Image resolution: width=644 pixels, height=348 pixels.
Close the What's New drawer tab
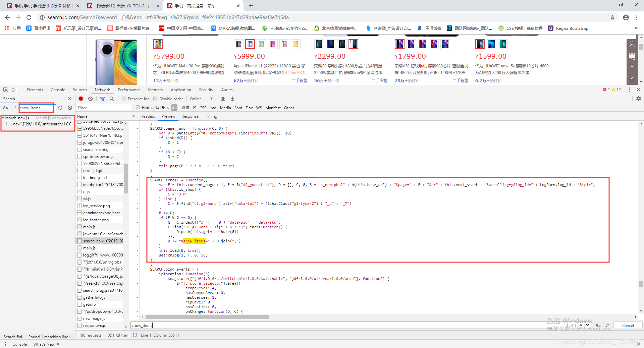(58, 344)
